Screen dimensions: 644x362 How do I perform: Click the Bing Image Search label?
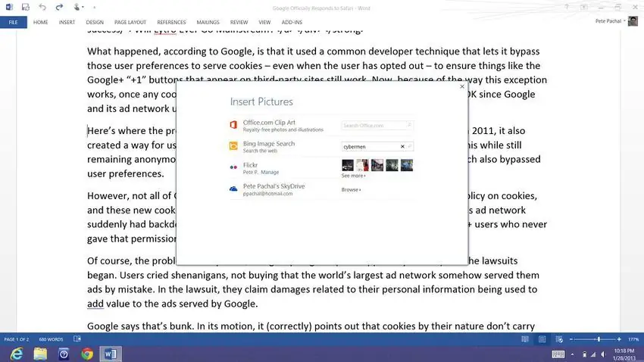coord(269,144)
